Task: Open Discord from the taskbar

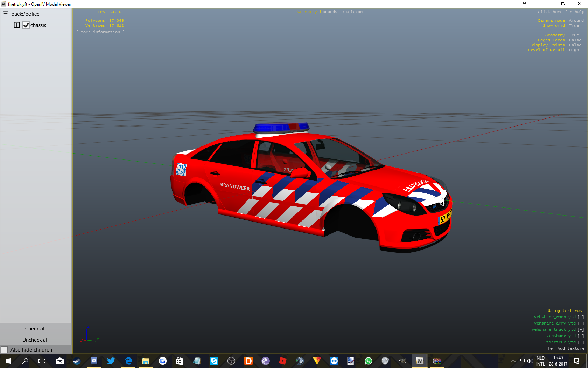Action: pos(94,361)
